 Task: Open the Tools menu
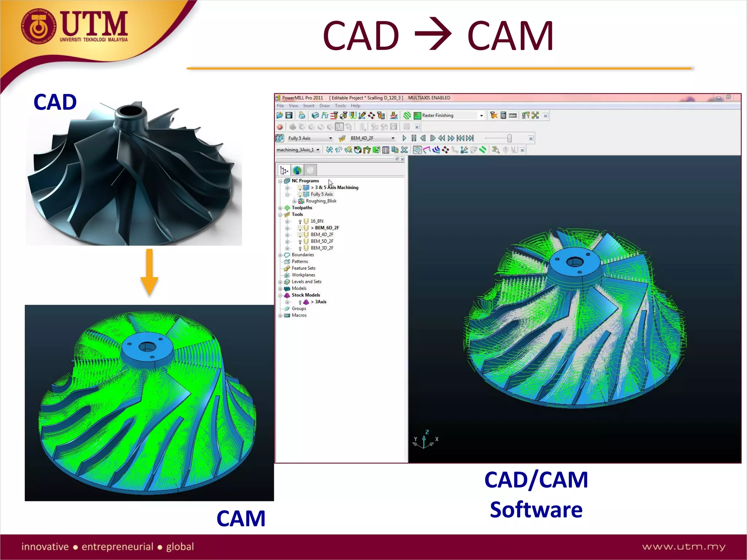(340, 106)
